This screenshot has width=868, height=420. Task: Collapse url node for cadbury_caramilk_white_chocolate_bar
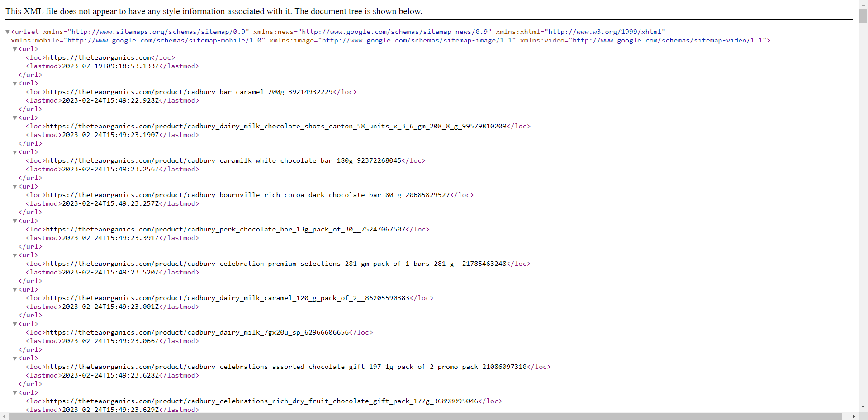15,152
